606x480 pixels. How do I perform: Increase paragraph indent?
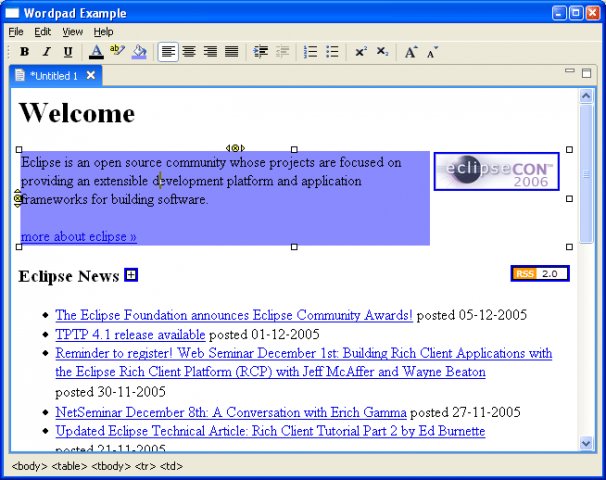pyautogui.click(x=260, y=51)
